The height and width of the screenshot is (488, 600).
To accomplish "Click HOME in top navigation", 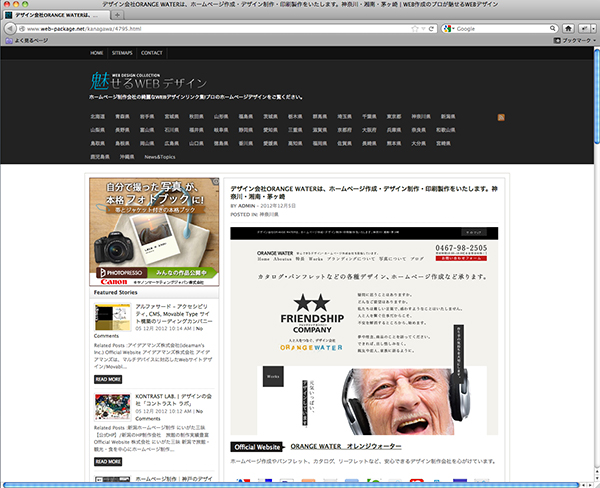I will click(97, 53).
